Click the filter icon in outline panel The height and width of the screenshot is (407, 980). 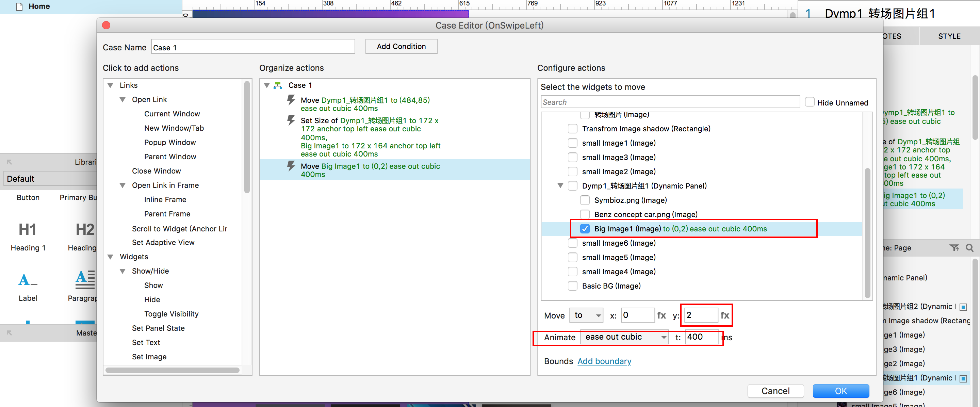click(954, 248)
